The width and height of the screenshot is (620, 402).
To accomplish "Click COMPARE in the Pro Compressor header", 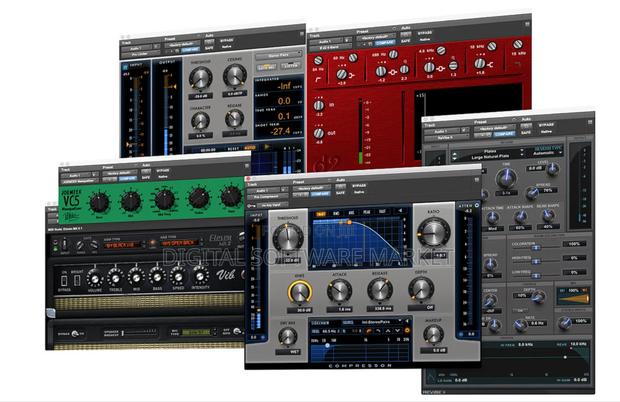I will pyautogui.click(x=320, y=193).
